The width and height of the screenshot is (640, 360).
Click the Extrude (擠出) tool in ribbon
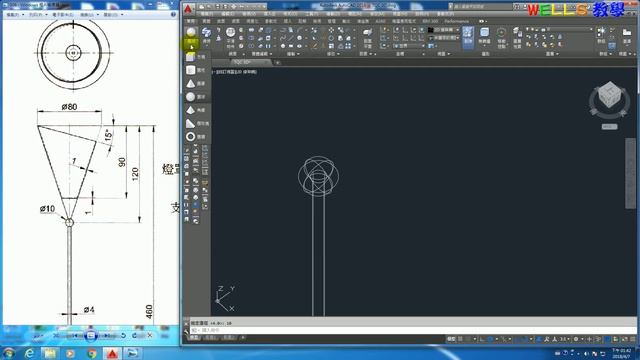coord(207,36)
